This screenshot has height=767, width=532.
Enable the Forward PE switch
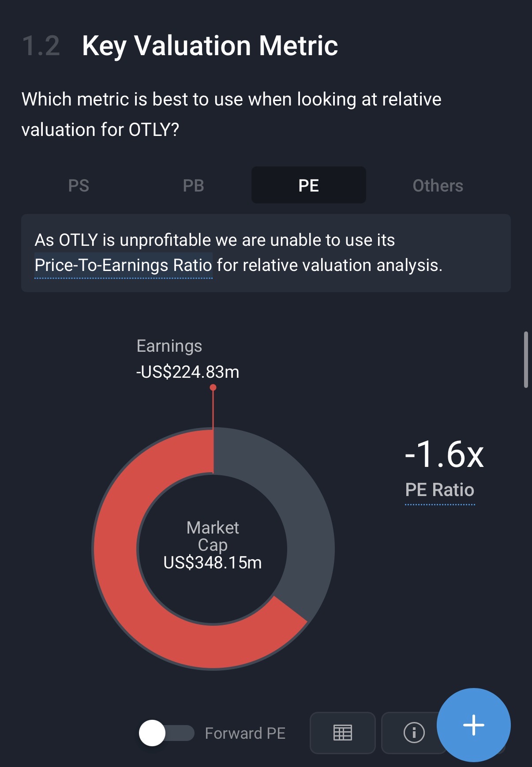pyautogui.click(x=166, y=733)
